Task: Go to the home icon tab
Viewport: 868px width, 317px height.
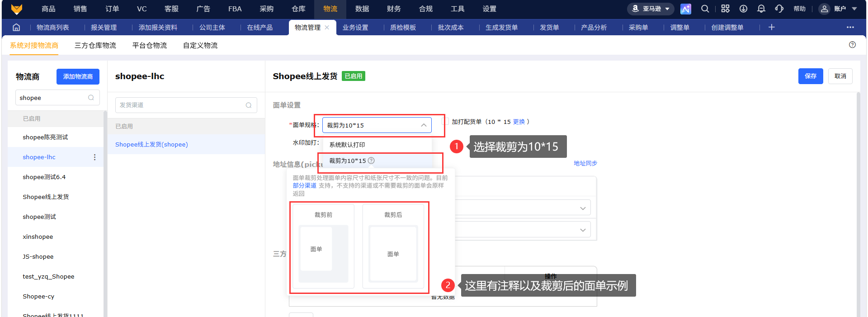Action: tap(16, 27)
